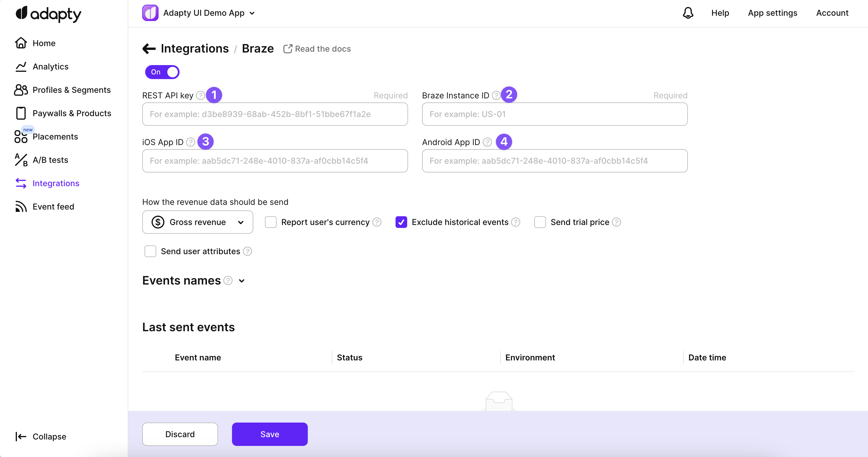Click the notification bell icon
The width and height of the screenshot is (868, 457).
[688, 13]
